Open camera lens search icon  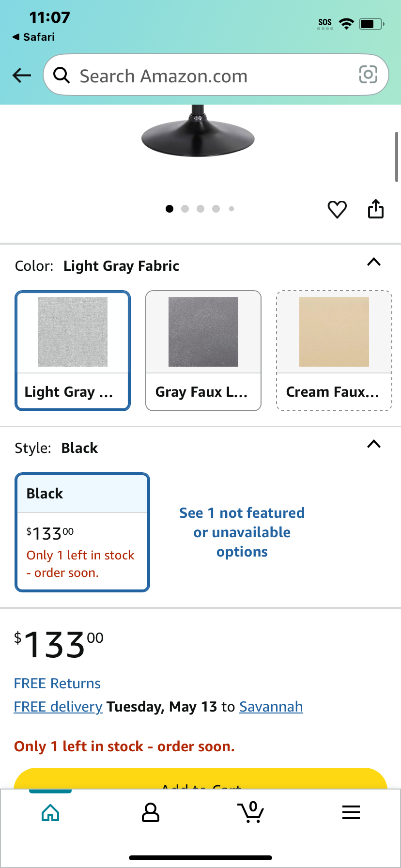(x=368, y=75)
